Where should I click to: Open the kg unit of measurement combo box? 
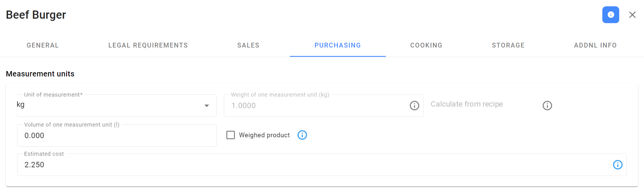click(x=117, y=106)
